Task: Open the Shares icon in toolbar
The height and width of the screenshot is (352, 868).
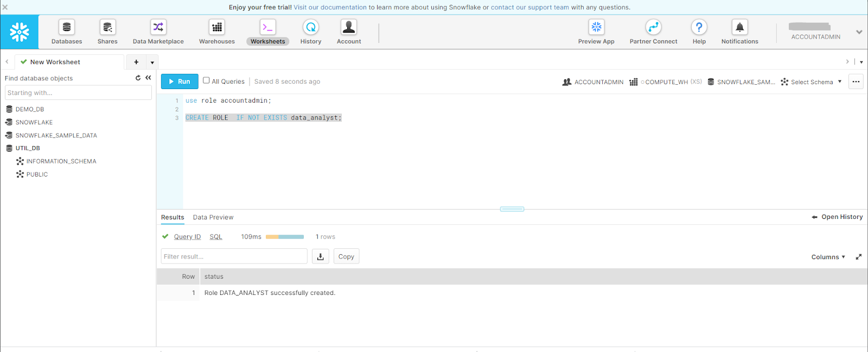Action: [107, 27]
